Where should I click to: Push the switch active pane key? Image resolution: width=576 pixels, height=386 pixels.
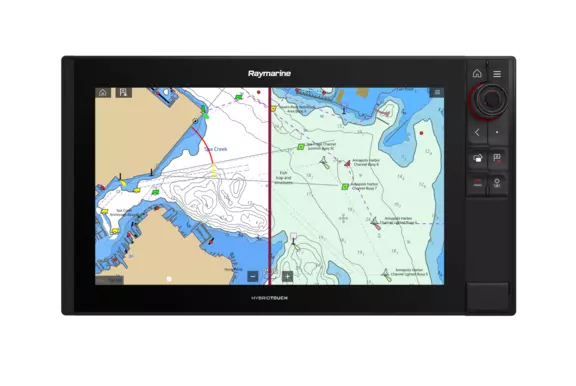pos(477,159)
